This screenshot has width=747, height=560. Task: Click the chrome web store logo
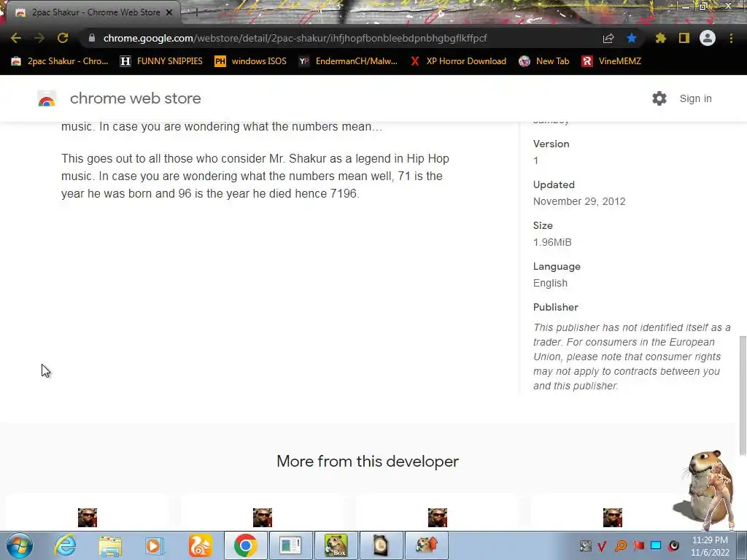click(47, 98)
